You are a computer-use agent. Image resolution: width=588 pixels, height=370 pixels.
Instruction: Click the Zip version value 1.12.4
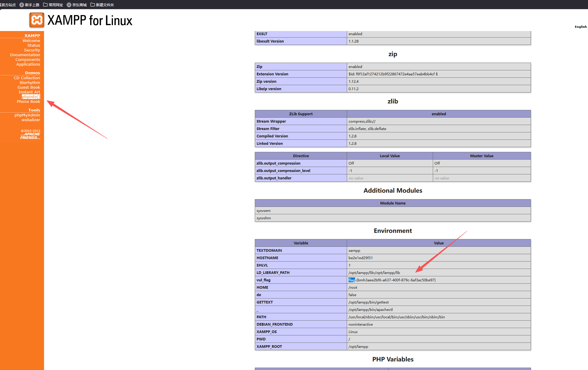pyautogui.click(x=354, y=81)
